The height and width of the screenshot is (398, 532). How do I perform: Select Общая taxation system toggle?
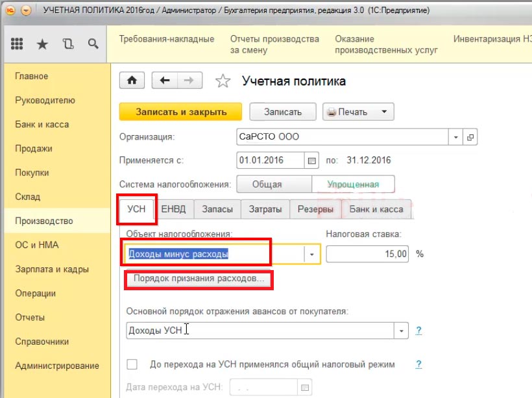click(275, 184)
